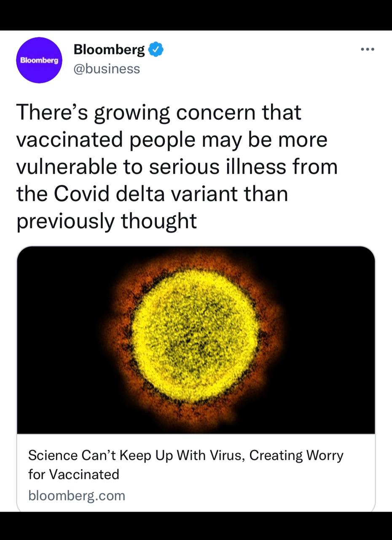Open headline Science Can't Keep Up With Virus
The height and width of the screenshot is (540, 392).
(x=186, y=455)
